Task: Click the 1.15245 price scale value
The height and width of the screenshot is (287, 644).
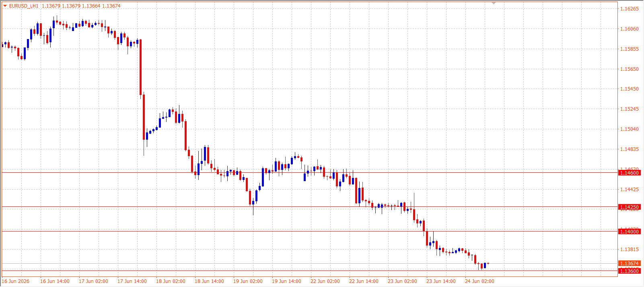Action: pyautogui.click(x=629, y=109)
